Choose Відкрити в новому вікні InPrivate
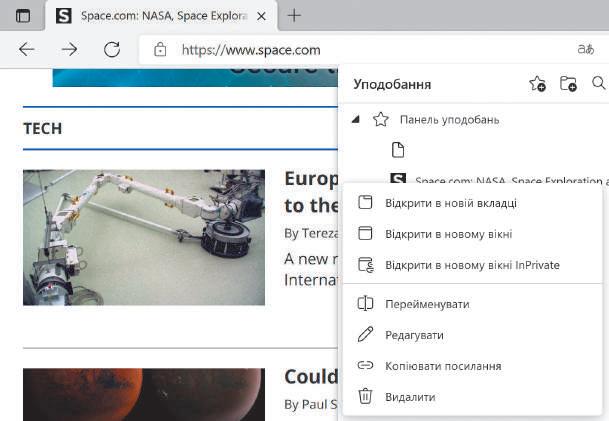The width and height of the screenshot is (609, 421). click(473, 265)
